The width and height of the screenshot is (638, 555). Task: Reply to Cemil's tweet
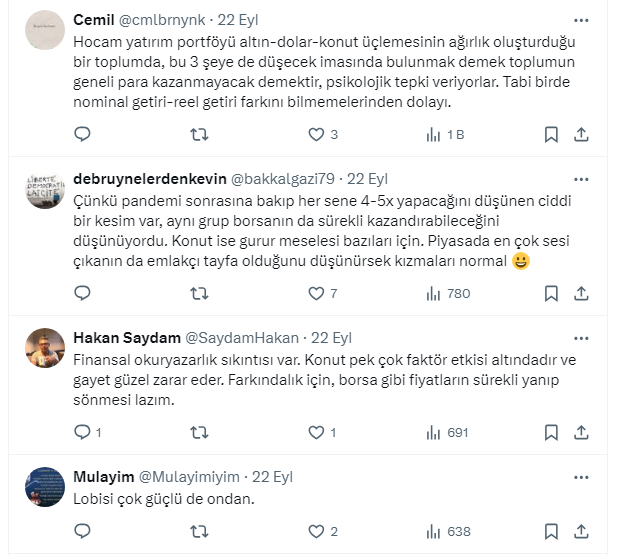83,134
